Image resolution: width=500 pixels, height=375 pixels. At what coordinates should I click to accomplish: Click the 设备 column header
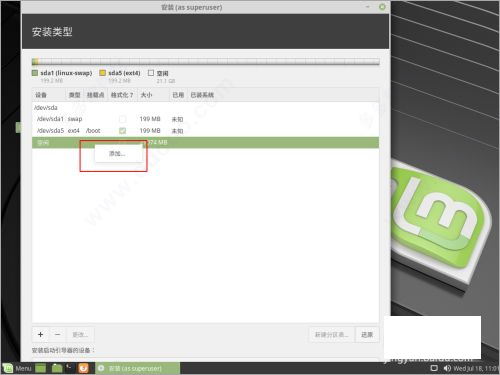pos(49,95)
